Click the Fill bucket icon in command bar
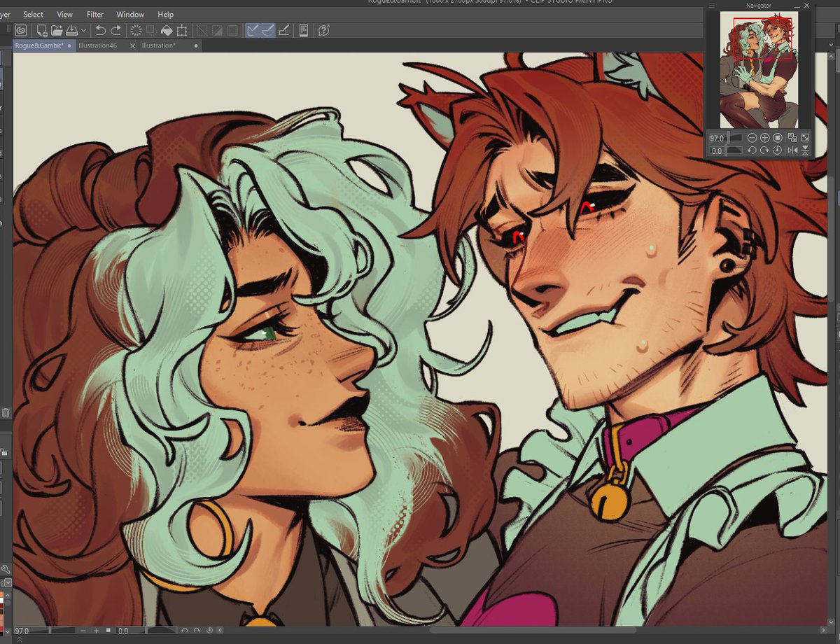Viewport: 840px width, 644px height. (167, 31)
